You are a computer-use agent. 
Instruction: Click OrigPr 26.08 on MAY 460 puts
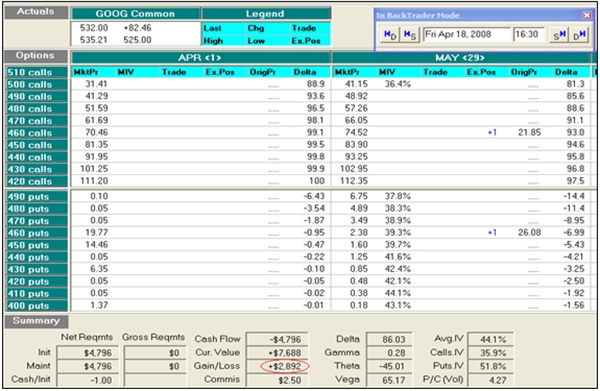[x=530, y=233]
